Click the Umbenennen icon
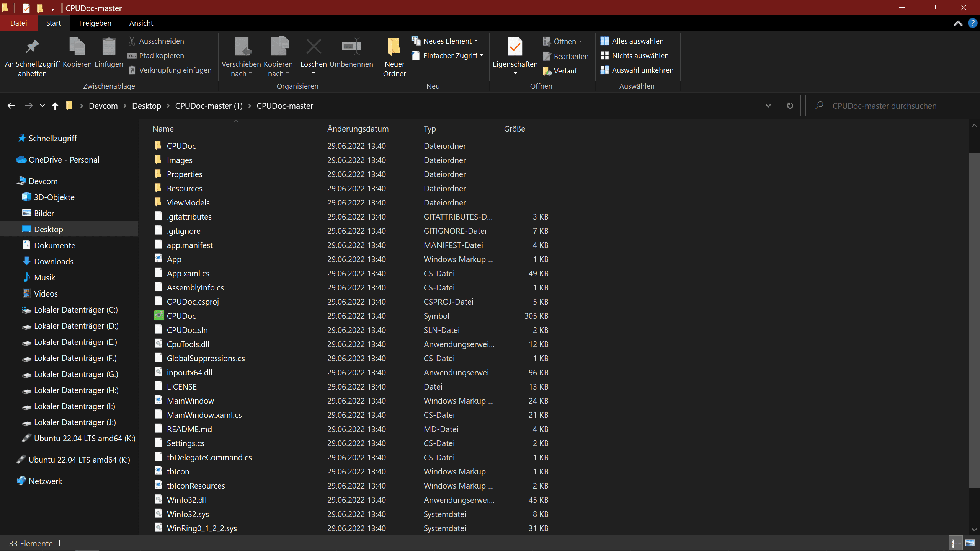Viewport: 980px width, 551px height. 351,47
